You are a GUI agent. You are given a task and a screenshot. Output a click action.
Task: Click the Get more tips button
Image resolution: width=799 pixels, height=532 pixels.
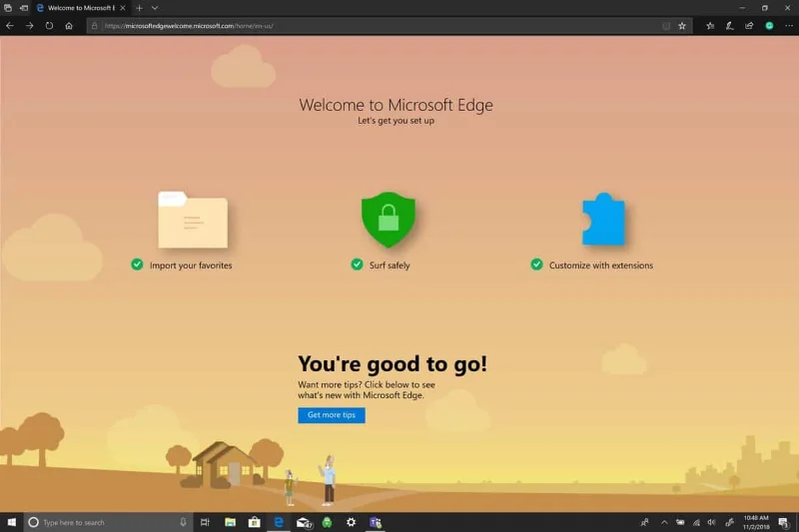pyautogui.click(x=332, y=415)
